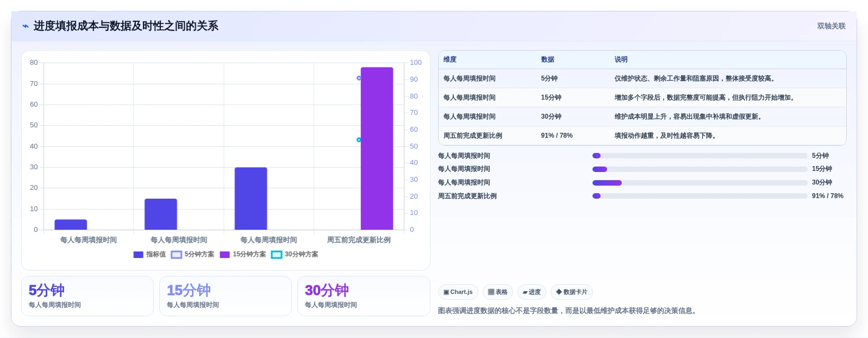The width and height of the screenshot is (868, 338).
Task: Click the progress bar for 15分钟
Action: click(700, 169)
